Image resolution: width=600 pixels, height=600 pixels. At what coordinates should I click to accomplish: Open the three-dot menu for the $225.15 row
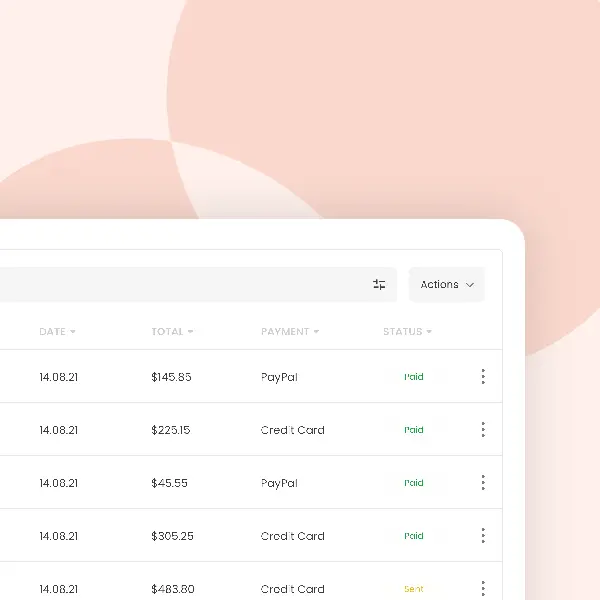point(483,430)
